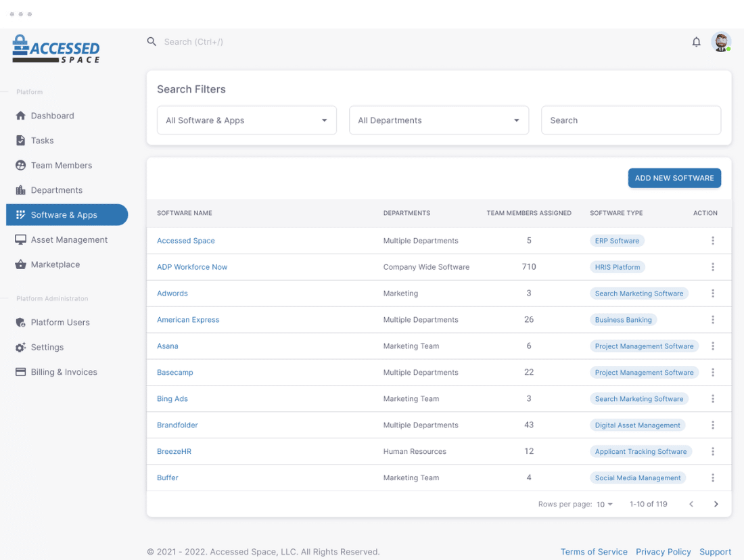The image size is (744, 560).
Task: Open Support footer link
Action: [715, 552]
